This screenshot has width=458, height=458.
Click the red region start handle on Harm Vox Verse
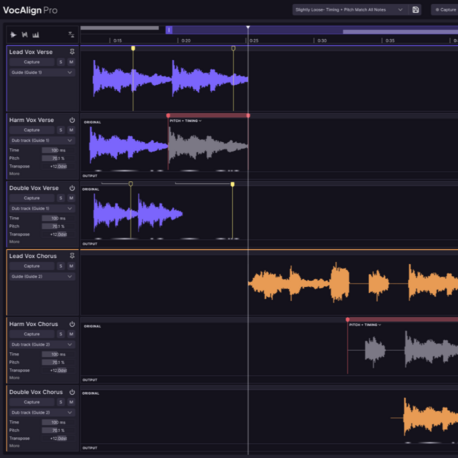pyautogui.click(x=168, y=115)
